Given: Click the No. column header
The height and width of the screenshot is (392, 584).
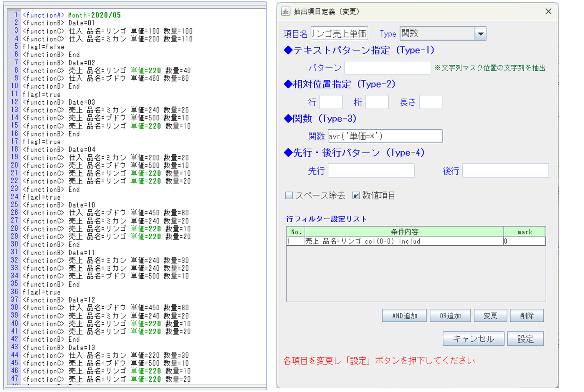Looking at the screenshot, I should coord(296,232).
